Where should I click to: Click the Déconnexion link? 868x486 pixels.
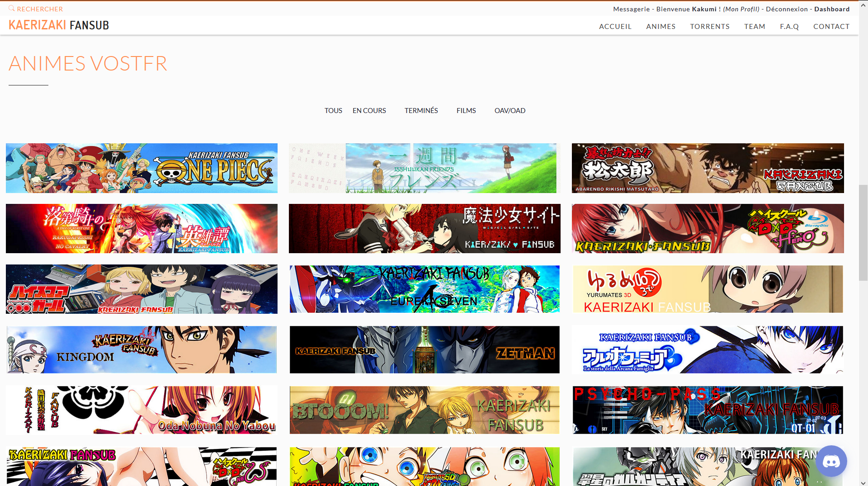tap(787, 9)
